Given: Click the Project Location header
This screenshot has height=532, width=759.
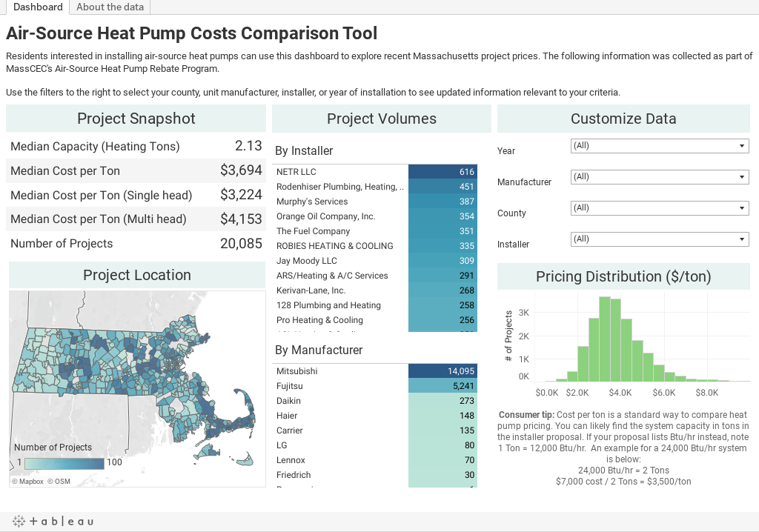Looking at the screenshot, I should pos(137,275).
